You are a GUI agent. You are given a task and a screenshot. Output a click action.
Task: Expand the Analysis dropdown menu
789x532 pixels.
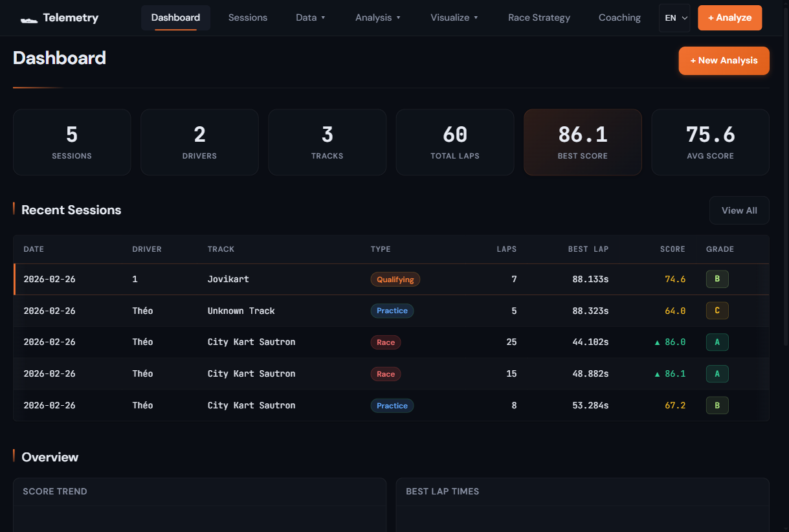(x=377, y=17)
